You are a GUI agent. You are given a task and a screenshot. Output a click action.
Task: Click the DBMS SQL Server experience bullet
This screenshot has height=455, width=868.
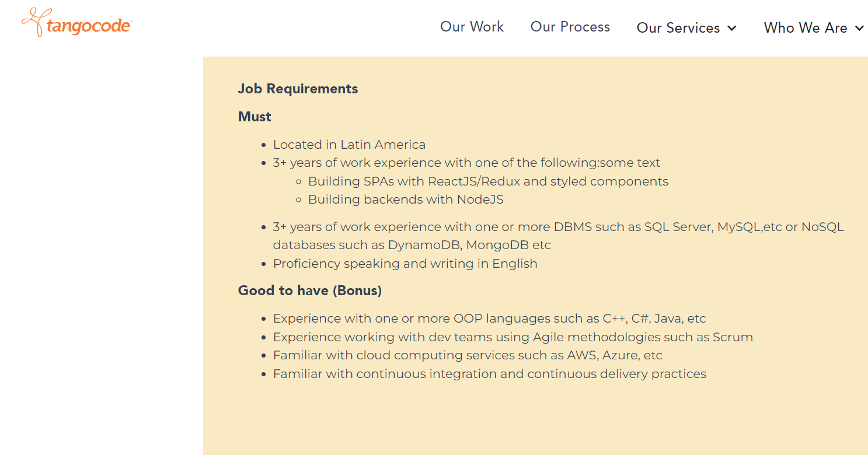pos(558,236)
